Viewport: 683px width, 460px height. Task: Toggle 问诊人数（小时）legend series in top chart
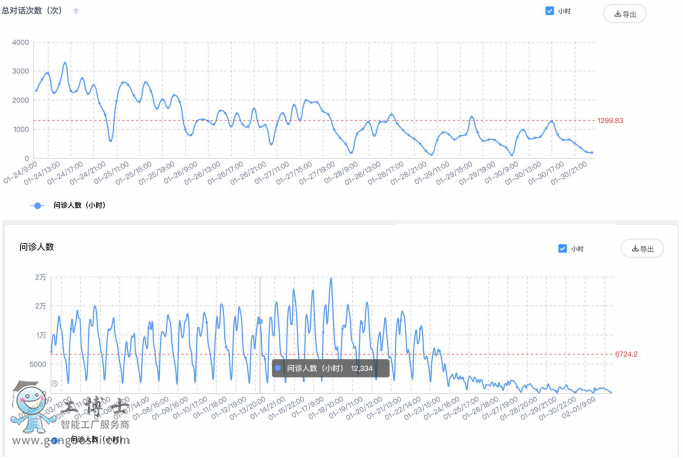click(x=79, y=205)
